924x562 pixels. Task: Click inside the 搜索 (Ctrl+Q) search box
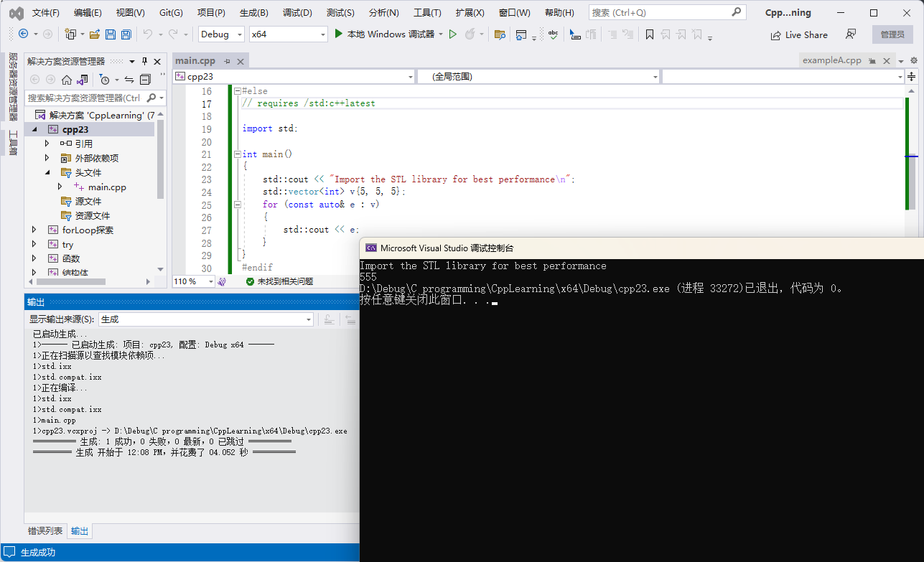(x=661, y=11)
